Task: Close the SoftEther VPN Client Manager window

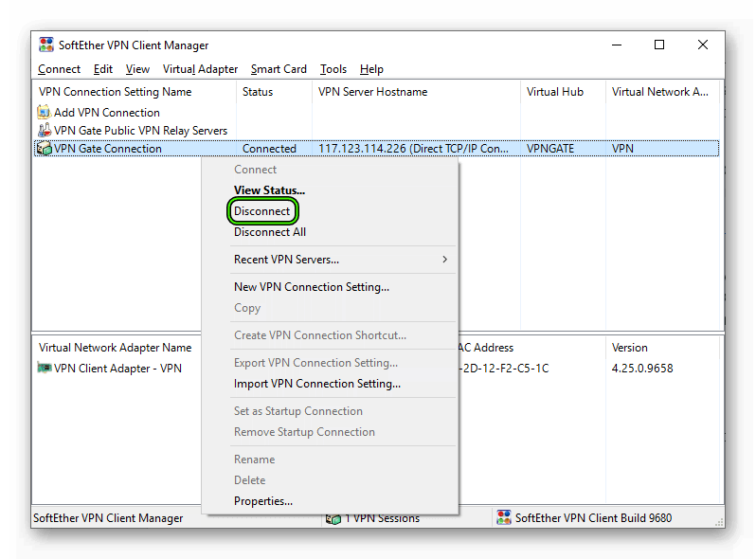Action: coord(703,45)
